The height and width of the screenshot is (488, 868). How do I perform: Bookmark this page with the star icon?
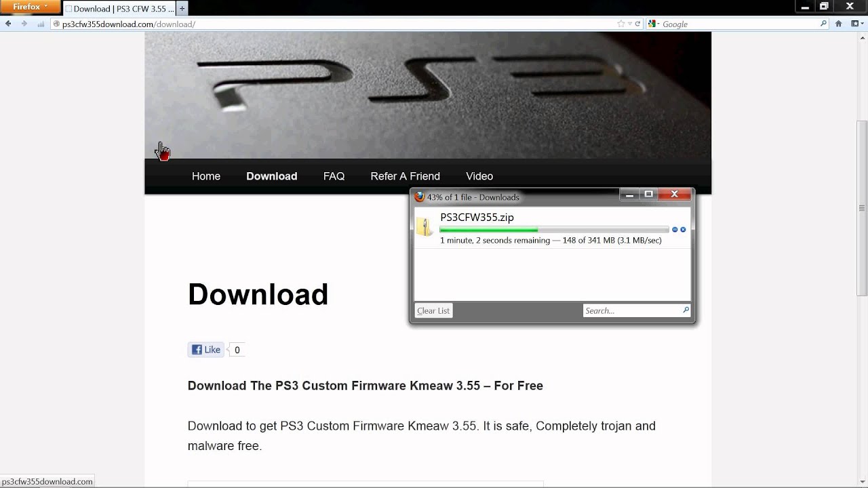(620, 24)
